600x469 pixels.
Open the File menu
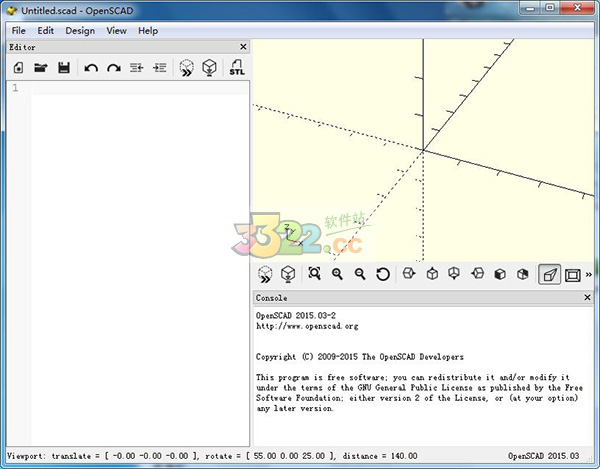click(x=18, y=31)
